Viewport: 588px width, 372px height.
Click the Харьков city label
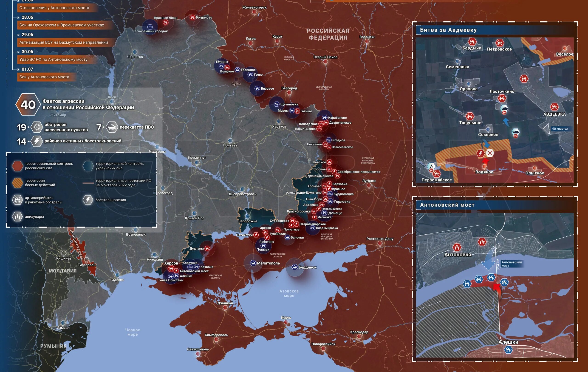tap(279, 127)
